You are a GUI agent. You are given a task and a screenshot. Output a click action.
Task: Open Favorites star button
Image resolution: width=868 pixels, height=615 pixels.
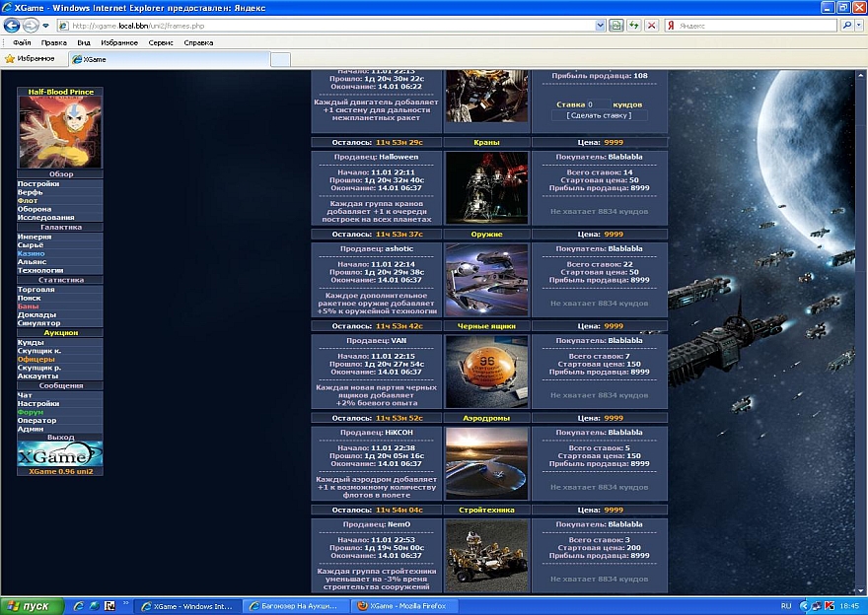click(30, 59)
